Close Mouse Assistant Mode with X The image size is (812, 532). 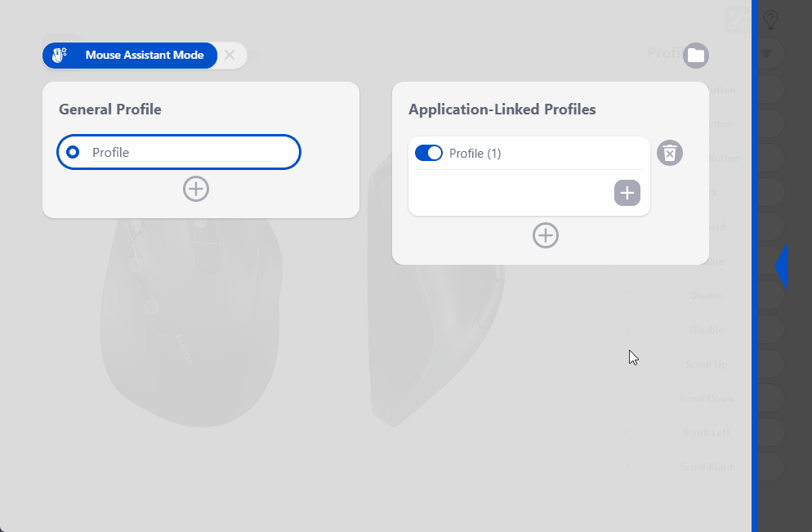click(x=230, y=55)
